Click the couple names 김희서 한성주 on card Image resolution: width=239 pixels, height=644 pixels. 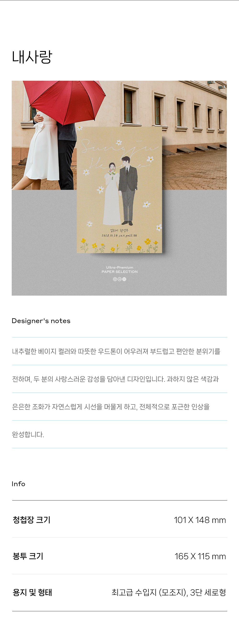(119, 230)
